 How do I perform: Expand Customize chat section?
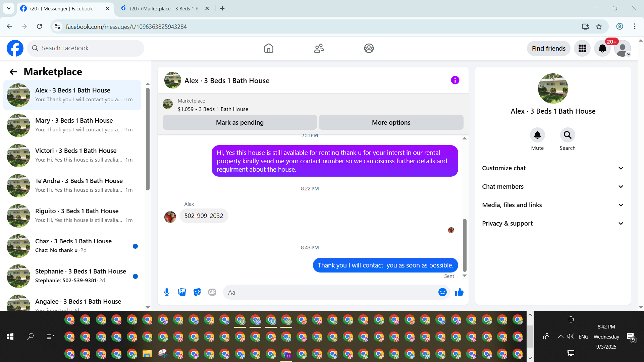click(x=553, y=168)
